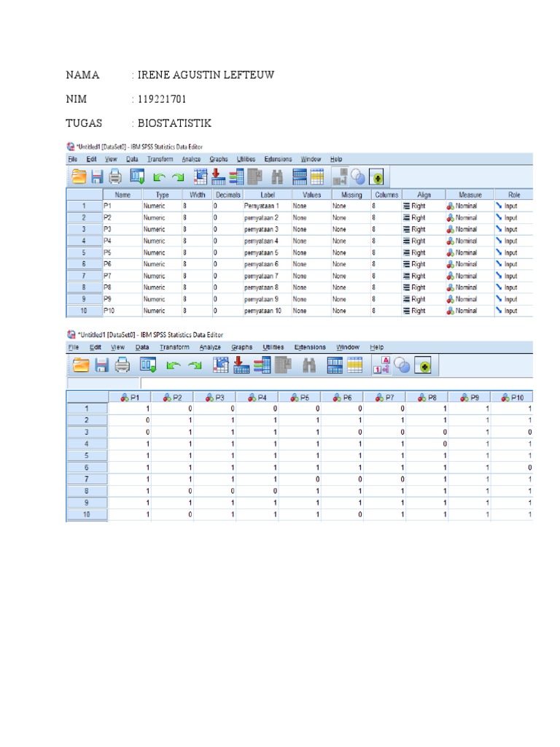This screenshot has height=747, width=560.
Task: Select Data View cell row 10, column P6
Action: (343, 514)
